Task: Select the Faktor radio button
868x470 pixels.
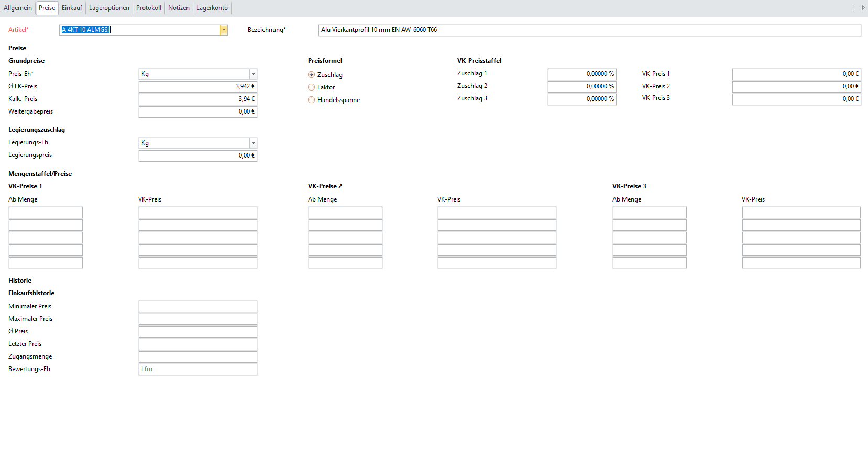Action: [312, 87]
